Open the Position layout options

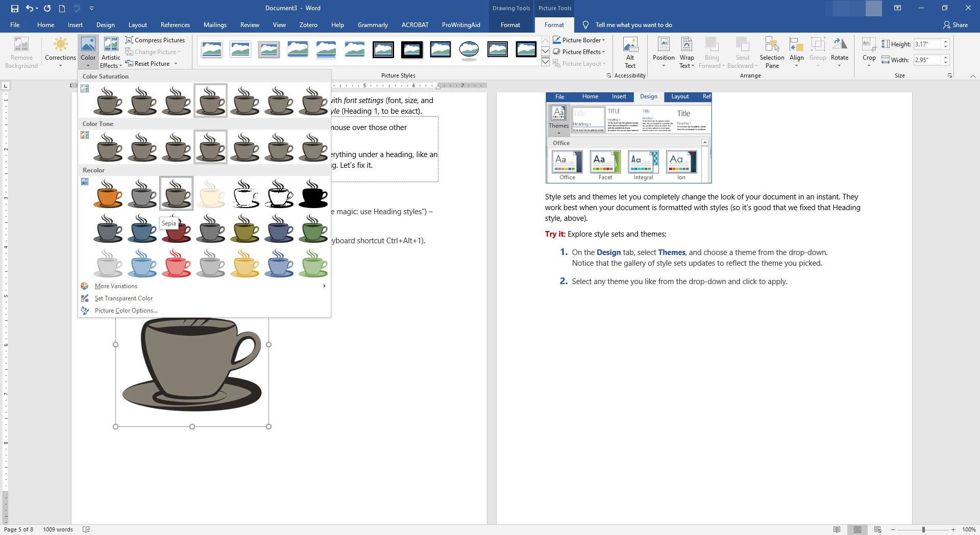pos(664,52)
